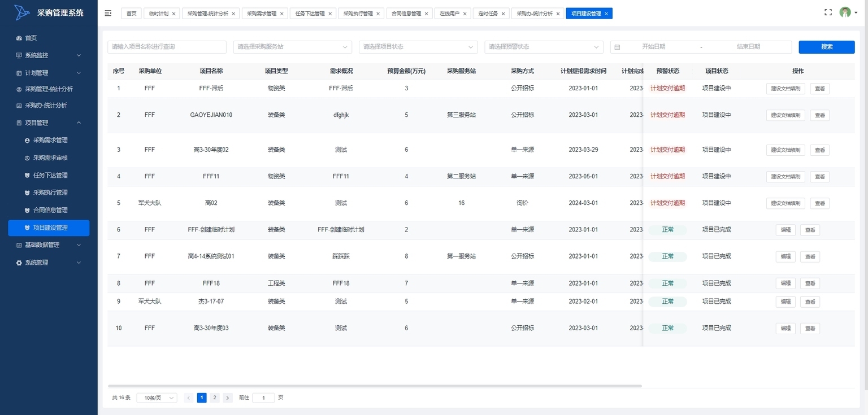Open 采购需求管理 in sidebar
The image size is (868, 415).
[50, 140]
